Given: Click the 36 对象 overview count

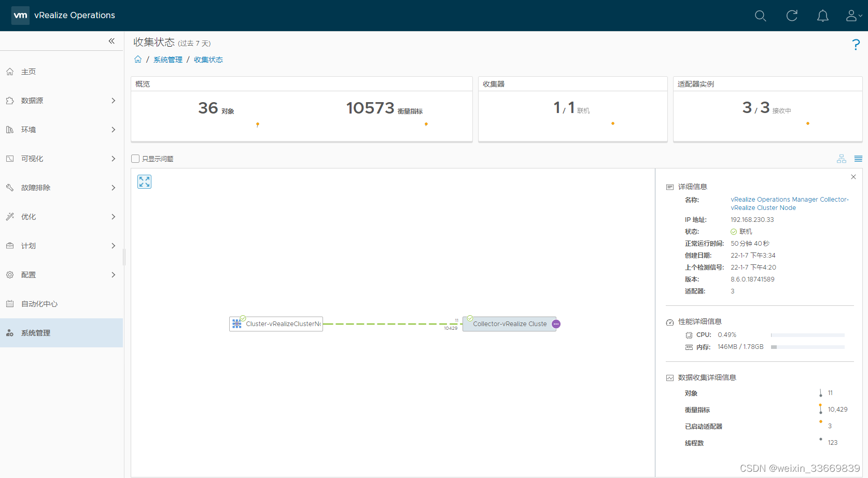Looking at the screenshot, I should 216,108.
